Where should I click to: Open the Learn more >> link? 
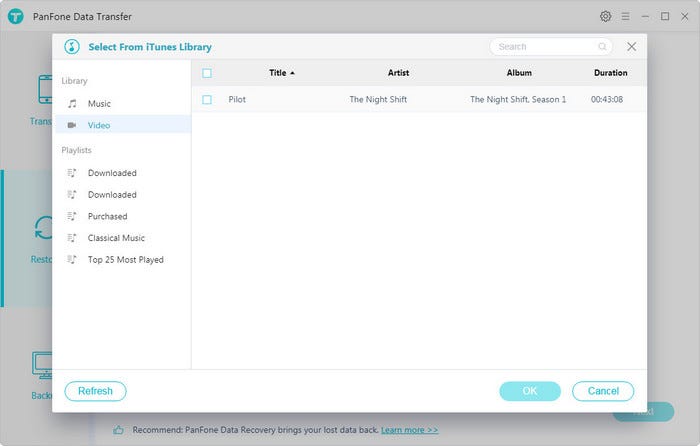click(409, 430)
